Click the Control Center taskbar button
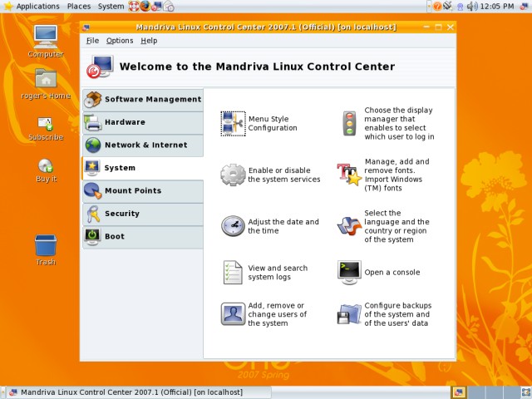The height and width of the screenshot is (399, 532). (139, 392)
